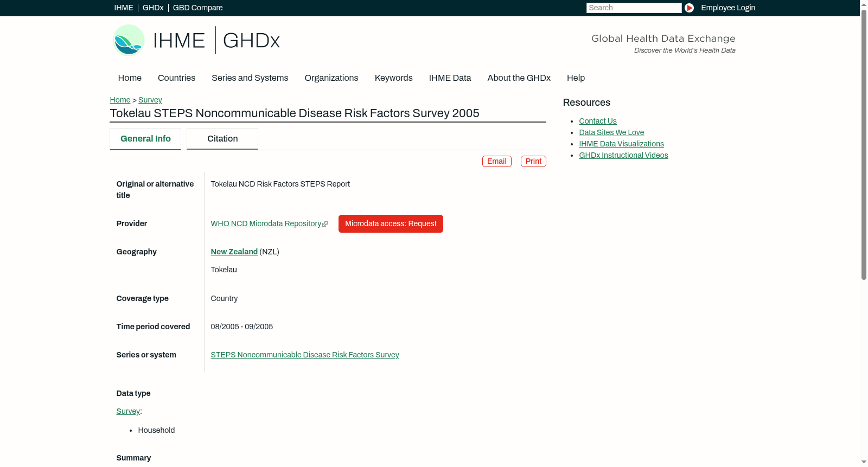The width and height of the screenshot is (868, 467).
Task: Click the Summary heading
Action: click(133, 458)
